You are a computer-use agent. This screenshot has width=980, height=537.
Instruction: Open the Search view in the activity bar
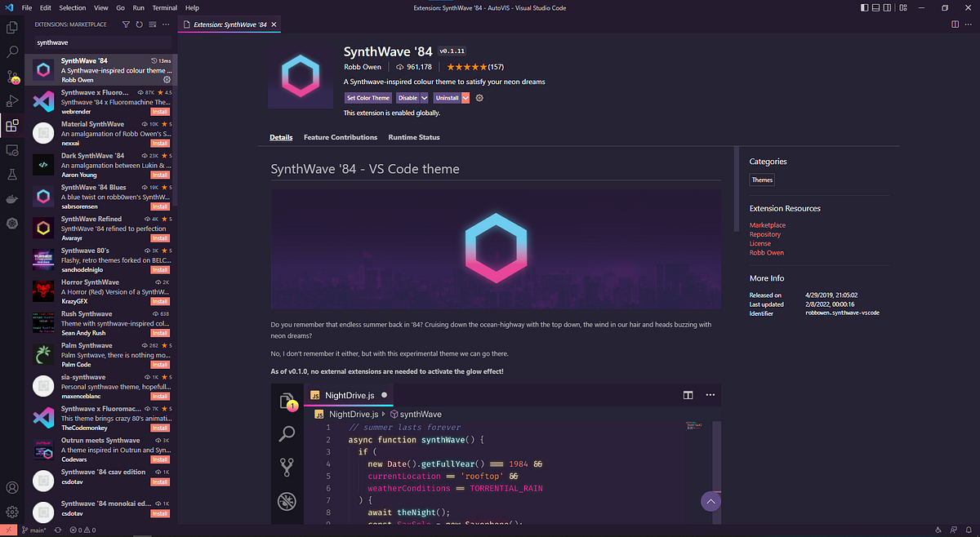[11, 51]
